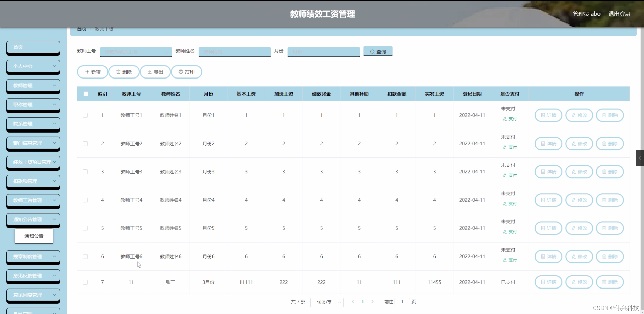Check the checkbox for 张三's row
This screenshot has height=314, width=644.
coord(86,282)
